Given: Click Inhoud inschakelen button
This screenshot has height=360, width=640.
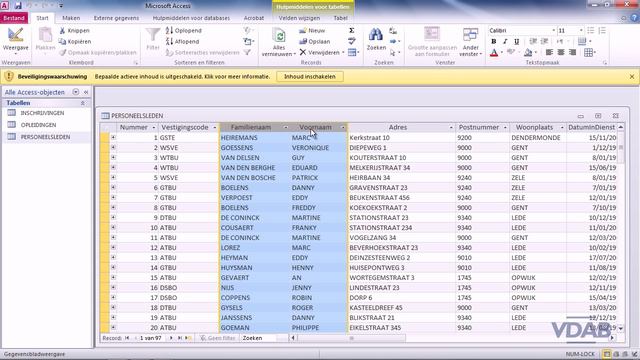Looking at the screenshot, I should 310,77.
